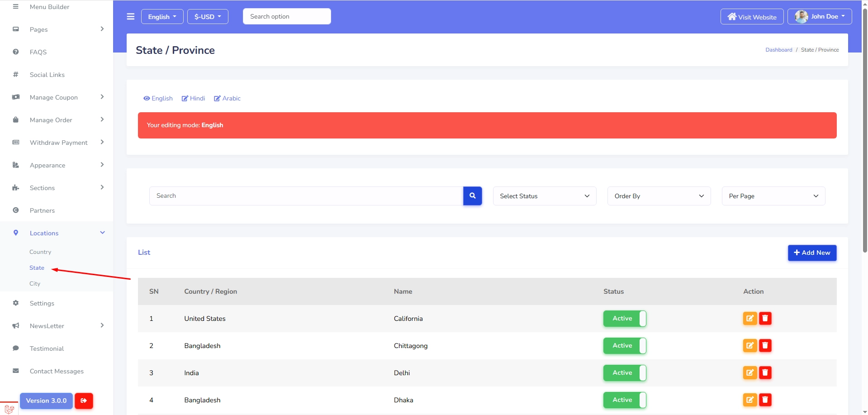The width and height of the screenshot is (868, 415).
Task: Toggle Active status for Chittagong
Action: (625, 346)
